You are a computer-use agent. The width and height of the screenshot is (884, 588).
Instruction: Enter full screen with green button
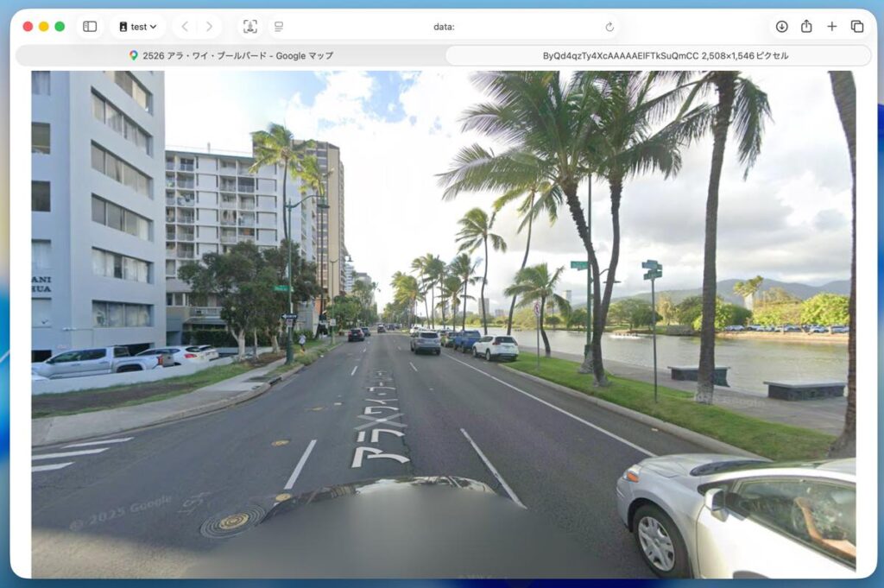pyautogui.click(x=60, y=27)
